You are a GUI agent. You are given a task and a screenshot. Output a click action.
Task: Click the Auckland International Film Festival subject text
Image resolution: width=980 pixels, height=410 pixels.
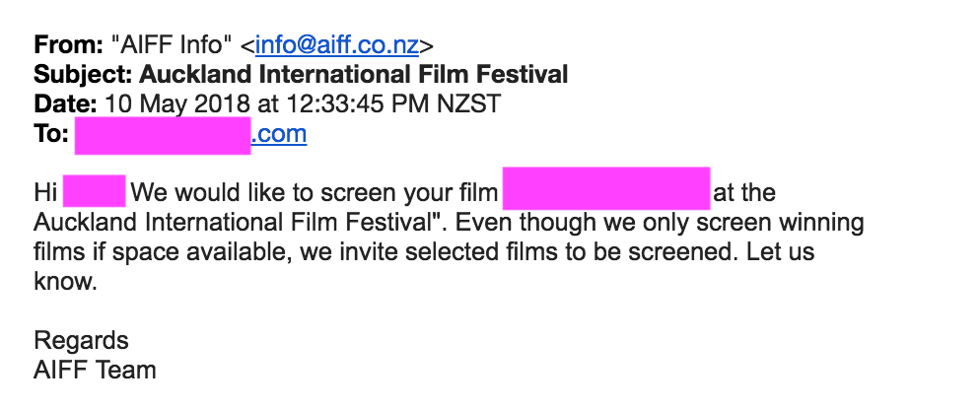(x=354, y=74)
